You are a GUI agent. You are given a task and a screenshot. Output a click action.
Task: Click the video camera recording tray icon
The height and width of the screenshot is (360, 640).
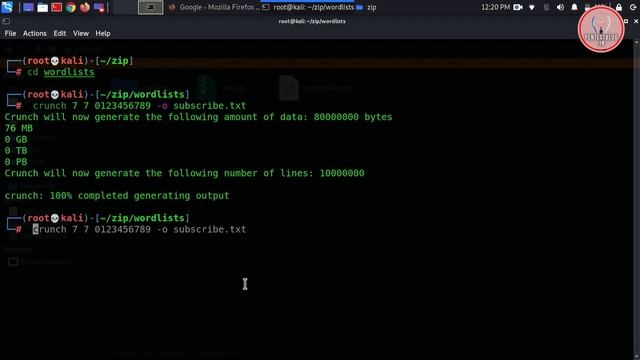(518, 7)
